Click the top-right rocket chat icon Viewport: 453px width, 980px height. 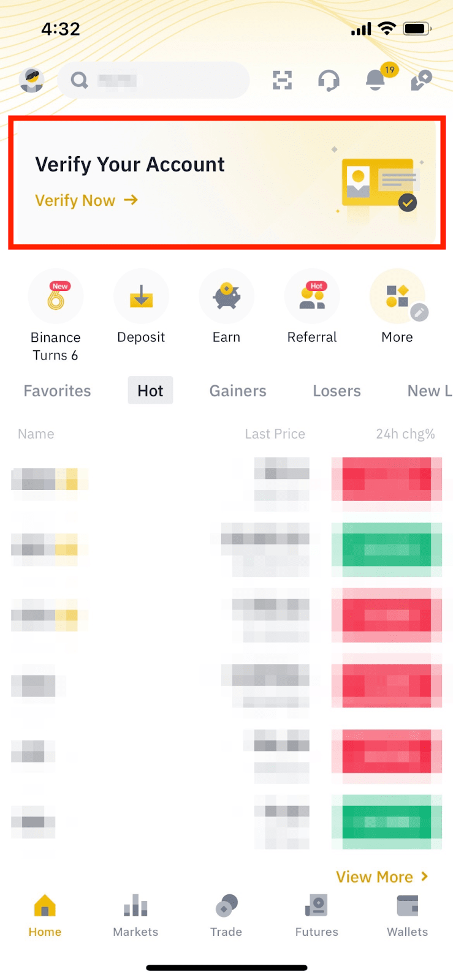(x=422, y=80)
